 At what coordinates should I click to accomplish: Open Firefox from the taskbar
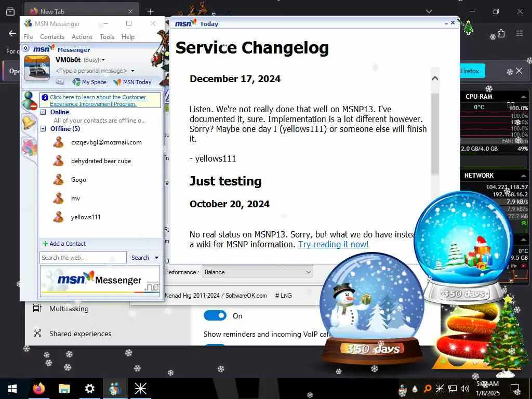[x=38, y=389]
